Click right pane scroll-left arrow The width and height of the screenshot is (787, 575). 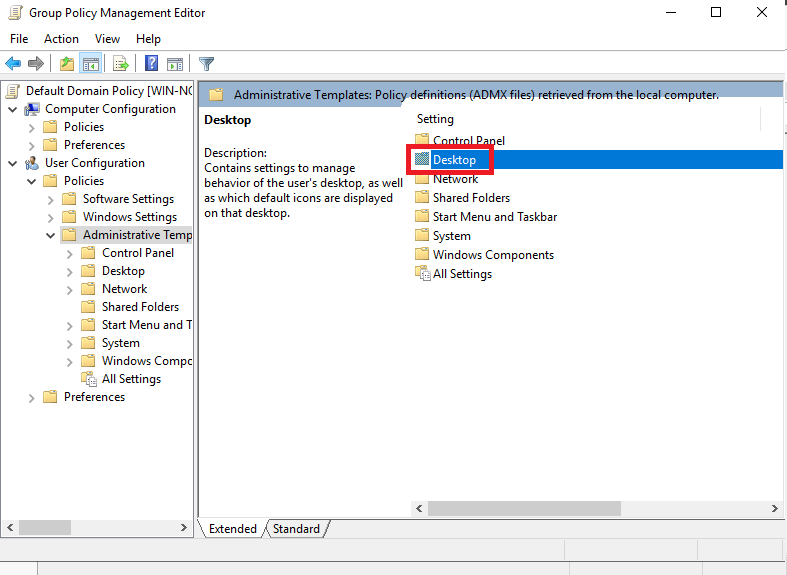pyautogui.click(x=420, y=508)
